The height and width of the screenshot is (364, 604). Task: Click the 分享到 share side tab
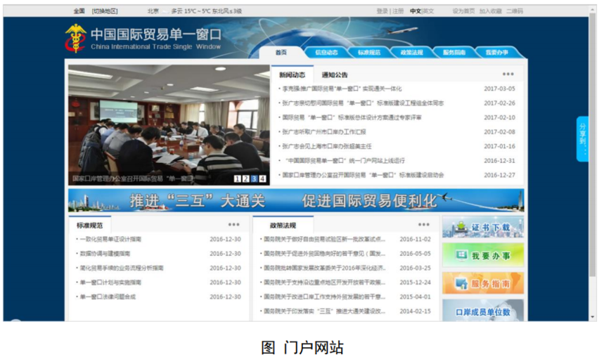tap(582, 138)
